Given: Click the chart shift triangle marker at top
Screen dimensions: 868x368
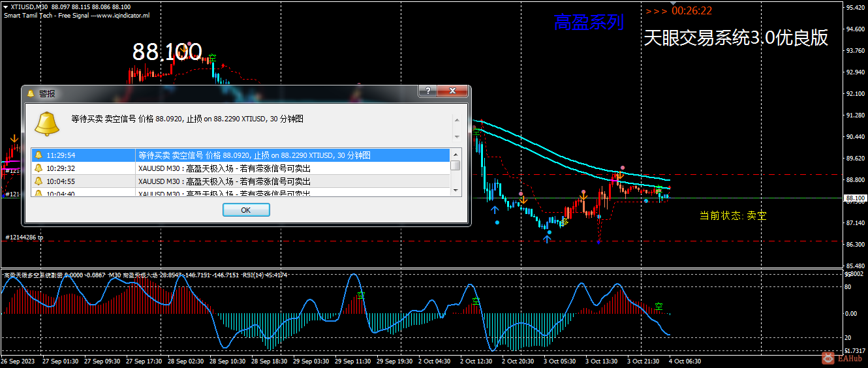Looking at the screenshot, I should pyautogui.click(x=674, y=3).
